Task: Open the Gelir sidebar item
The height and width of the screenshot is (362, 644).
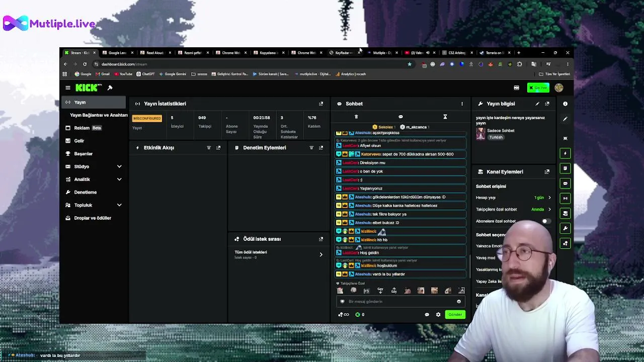Action: [95, 141]
